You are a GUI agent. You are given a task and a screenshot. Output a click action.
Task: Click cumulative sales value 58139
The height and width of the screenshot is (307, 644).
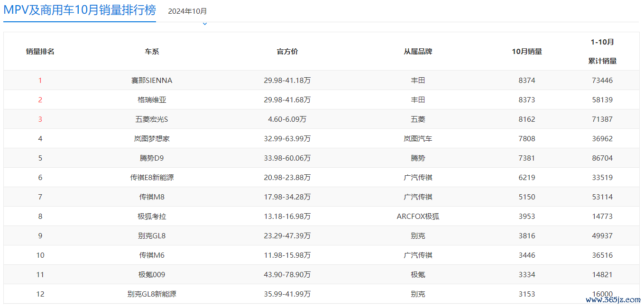(602, 100)
